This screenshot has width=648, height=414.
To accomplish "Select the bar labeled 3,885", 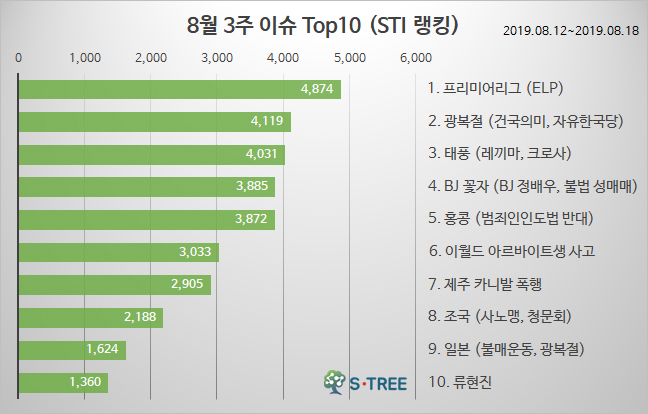I will 147,187.
